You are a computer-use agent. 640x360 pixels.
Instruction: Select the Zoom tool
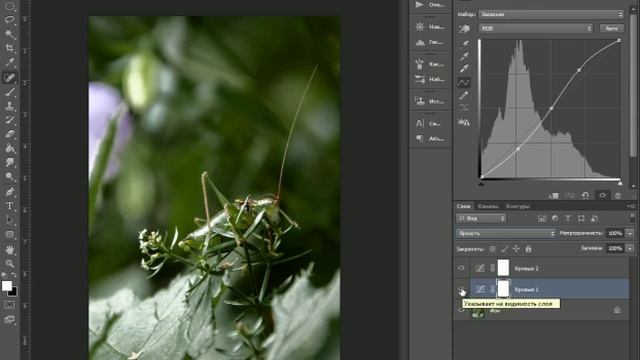coord(10,263)
